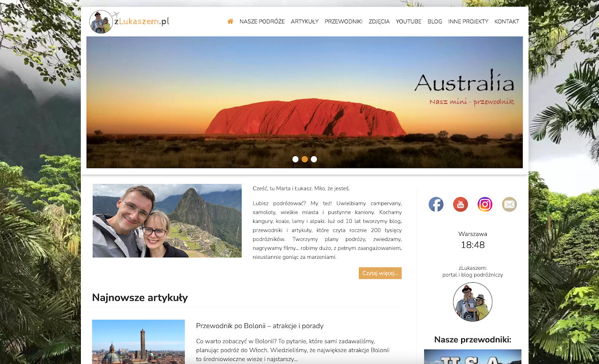Image resolution: width=599 pixels, height=364 pixels.
Task: Click the zLukaszem.pl site logo
Action: [130, 21]
